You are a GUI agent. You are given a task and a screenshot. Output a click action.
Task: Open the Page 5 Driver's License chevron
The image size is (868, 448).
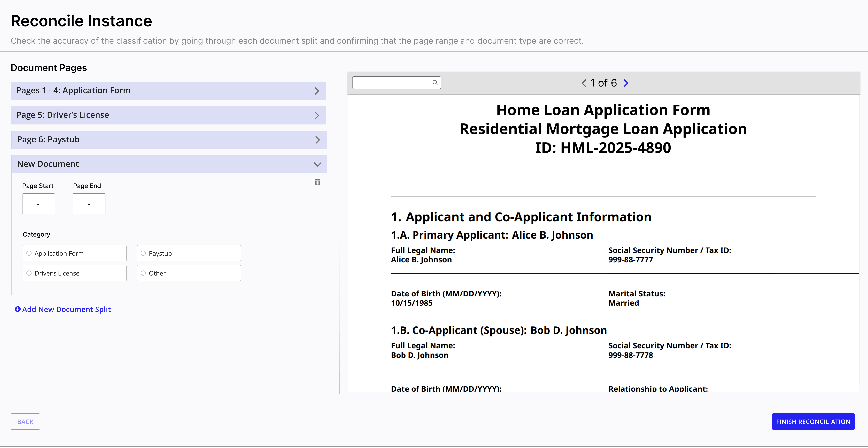tap(317, 115)
